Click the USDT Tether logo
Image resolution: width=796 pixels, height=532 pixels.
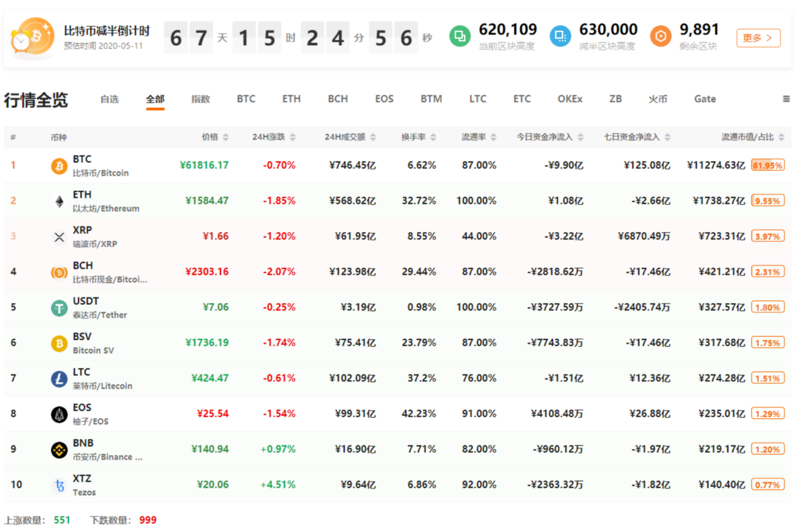point(59,307)
